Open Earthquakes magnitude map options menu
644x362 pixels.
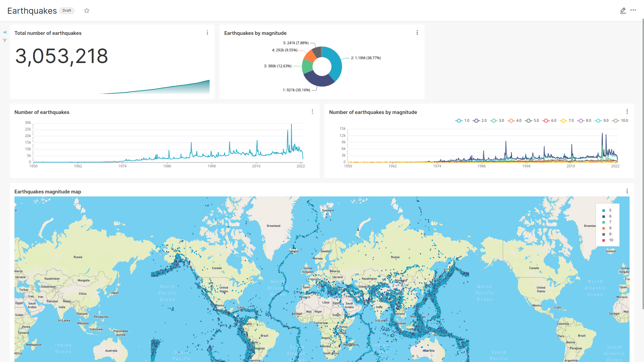[x=627, y=191]
